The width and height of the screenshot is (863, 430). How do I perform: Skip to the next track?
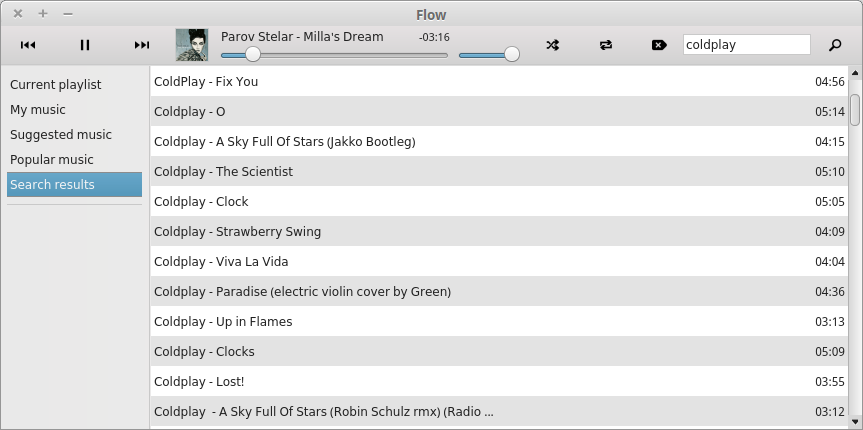[x=141, y=45]
